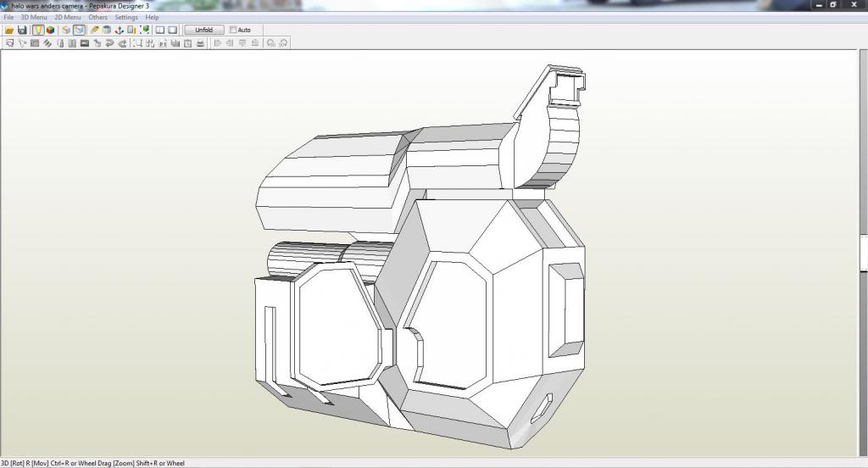Open a file with the folder icon
868x468 pixels.
(x=9, y=30)
